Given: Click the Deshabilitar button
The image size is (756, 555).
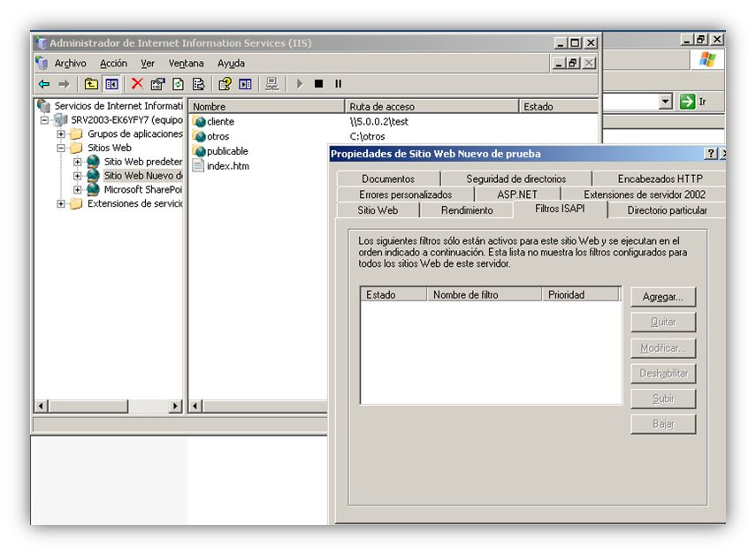Looking at the screenshot, I should coord(663,373).
